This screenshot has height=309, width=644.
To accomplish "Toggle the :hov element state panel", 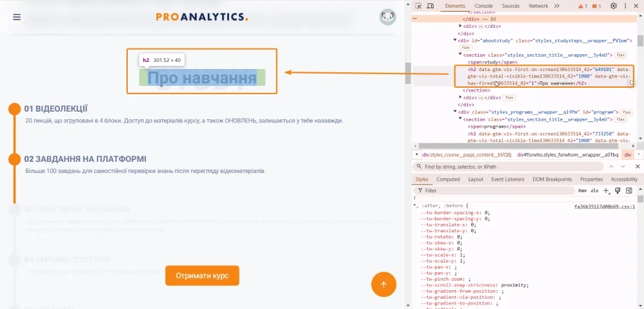I will pyautogui.click(x=582, y=191).
